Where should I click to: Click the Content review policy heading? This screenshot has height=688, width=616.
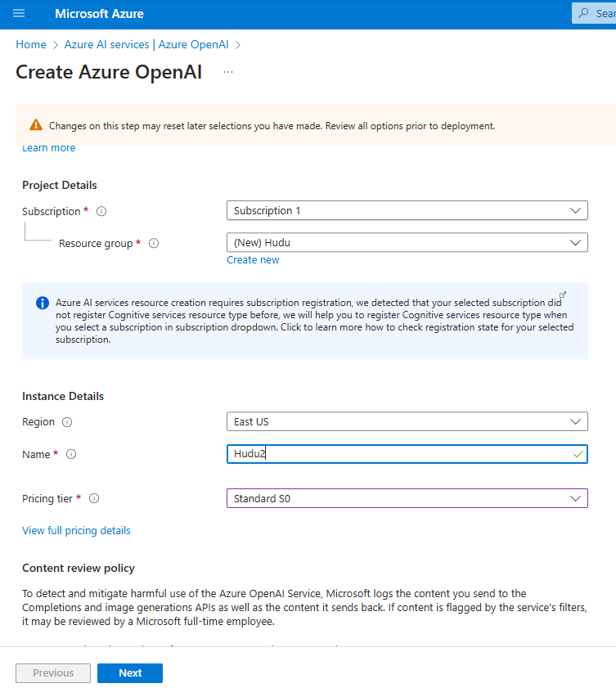tap(79, 569)
